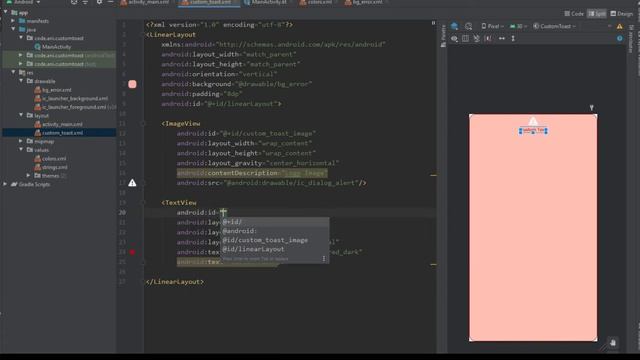Click the pink color swatch in the gutter
This screenshot has height=360, width=640.
[x=132, y=84]
